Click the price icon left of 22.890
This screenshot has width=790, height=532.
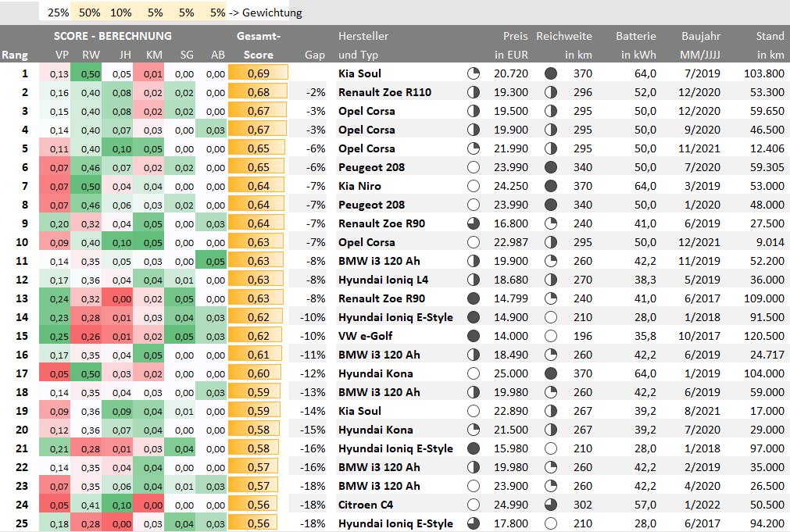474,411
